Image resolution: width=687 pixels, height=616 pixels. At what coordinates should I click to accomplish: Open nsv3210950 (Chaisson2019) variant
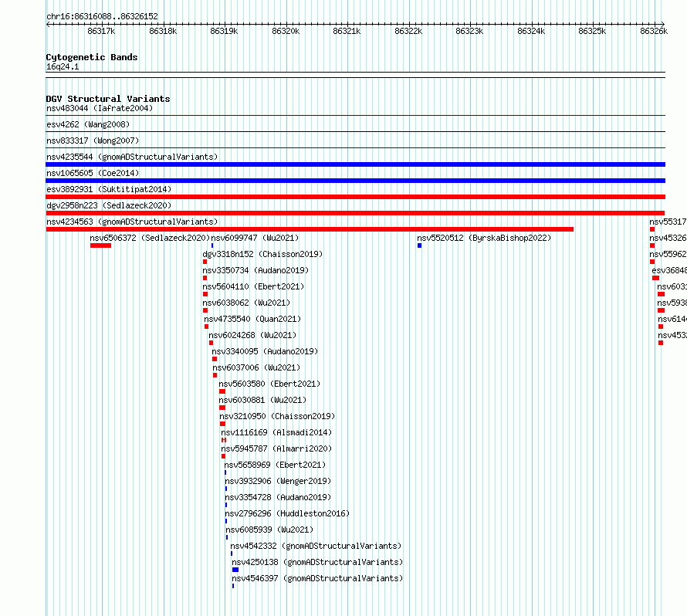(x=277, y=416)
